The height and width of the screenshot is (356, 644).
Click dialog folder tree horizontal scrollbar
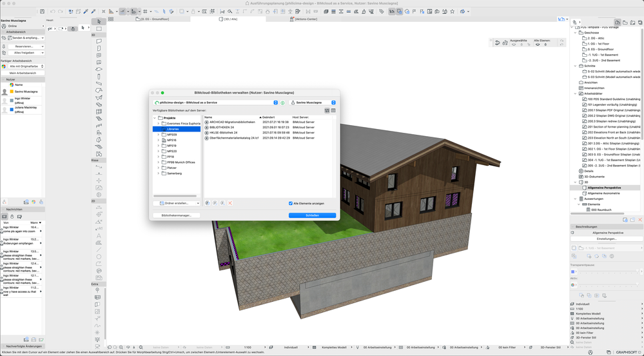[175, 196]
